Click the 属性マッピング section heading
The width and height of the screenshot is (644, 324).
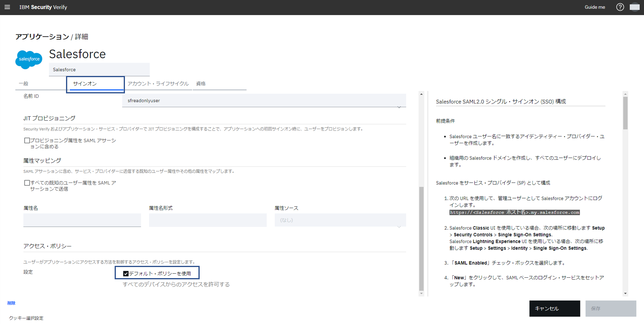(42, 161)
